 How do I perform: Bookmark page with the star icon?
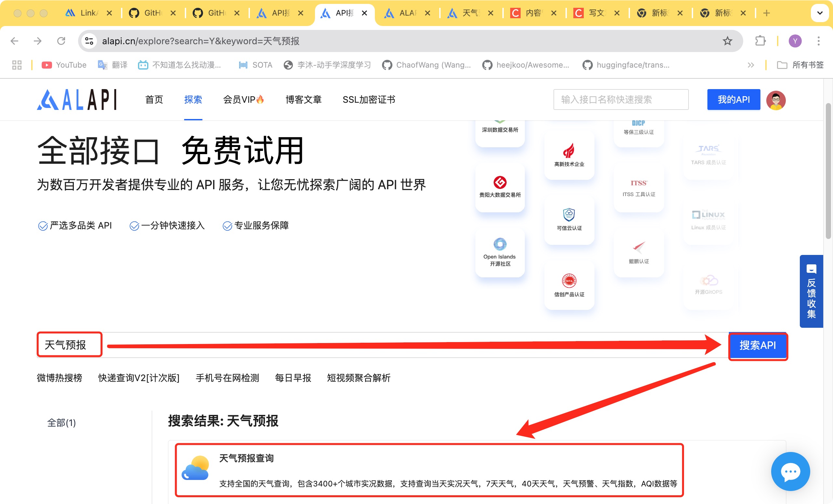pyautogui.click(x=727, y=41)
